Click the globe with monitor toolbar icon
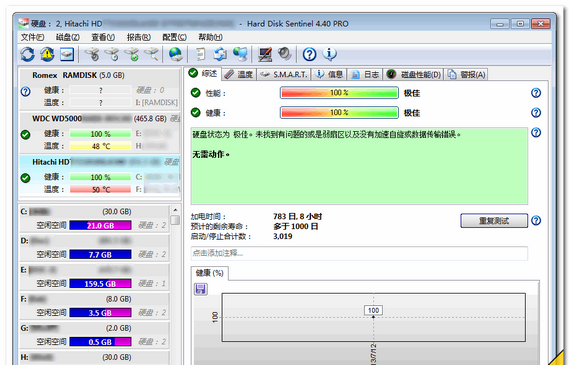This screenshot has width=570, height=365. 240,55
